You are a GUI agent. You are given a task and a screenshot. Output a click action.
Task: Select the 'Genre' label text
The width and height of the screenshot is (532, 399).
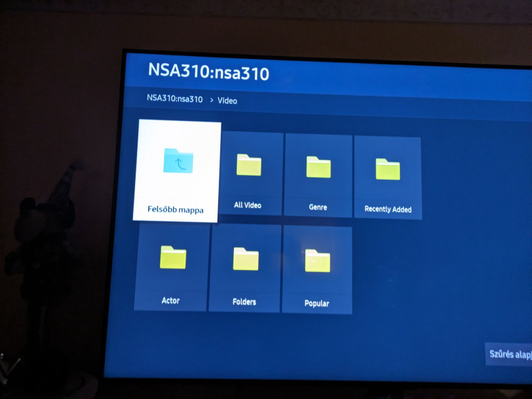coord(318,207)
